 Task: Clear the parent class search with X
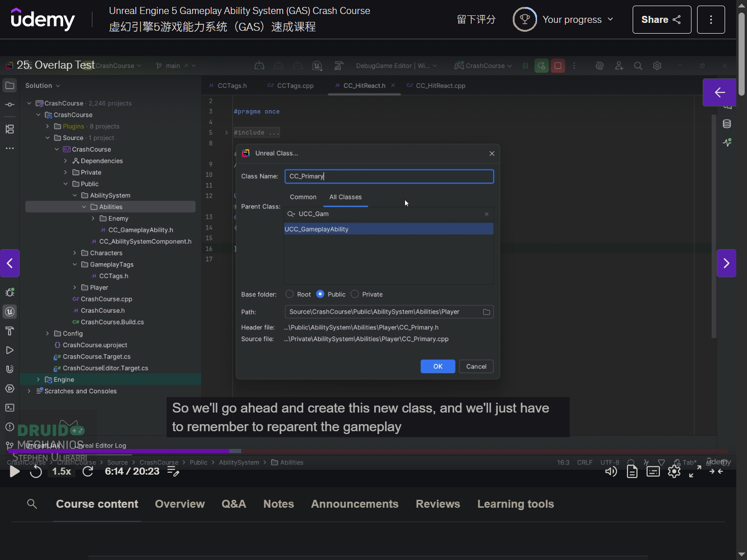(x=487, y=214)
